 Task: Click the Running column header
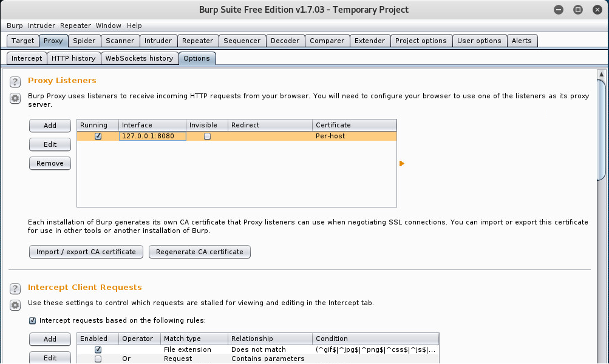(98, 125)
